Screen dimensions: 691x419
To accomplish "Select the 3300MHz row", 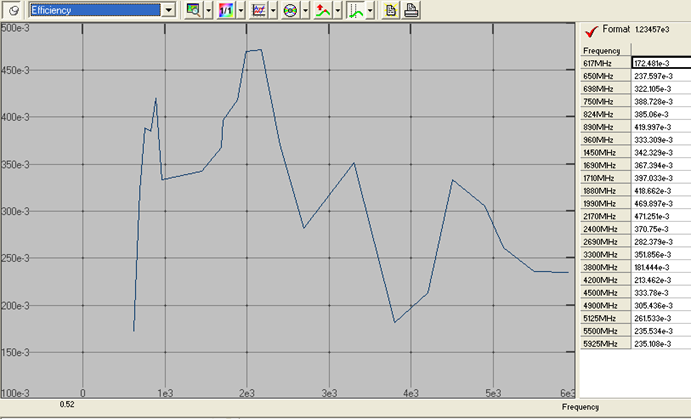I will 606,255.
